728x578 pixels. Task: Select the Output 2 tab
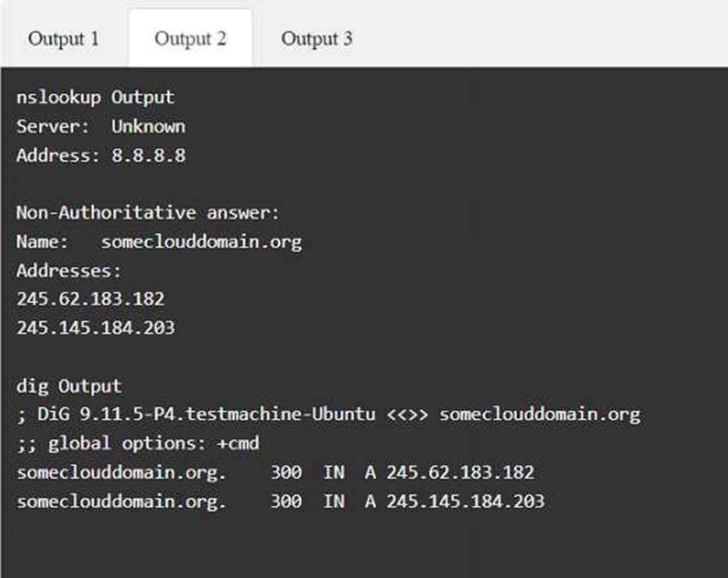(x=190, y=38)
